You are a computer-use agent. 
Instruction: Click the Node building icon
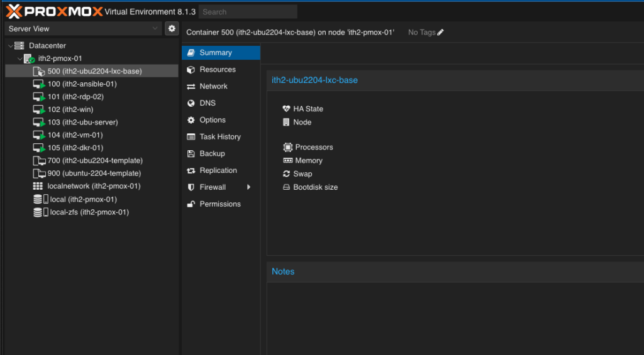[x=286, y=123]
